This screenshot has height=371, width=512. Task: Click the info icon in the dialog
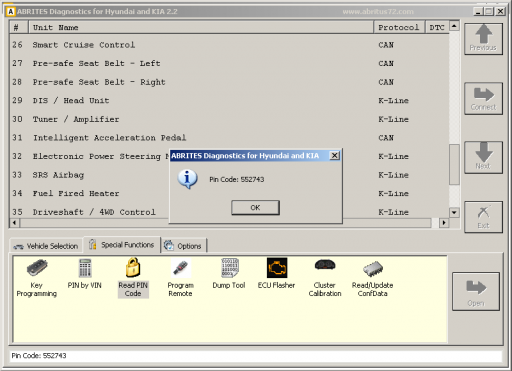(187, 179)
